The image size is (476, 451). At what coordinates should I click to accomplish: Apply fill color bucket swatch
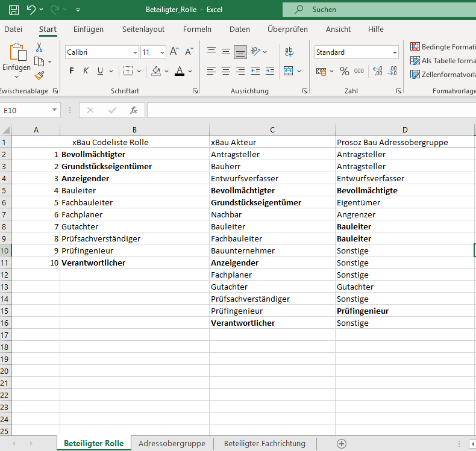click(x=156, y=71)
